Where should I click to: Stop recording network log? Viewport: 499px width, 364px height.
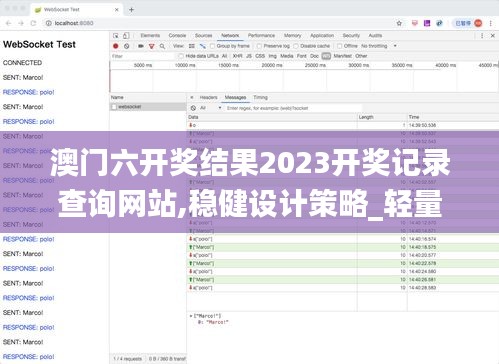(116, 46)
